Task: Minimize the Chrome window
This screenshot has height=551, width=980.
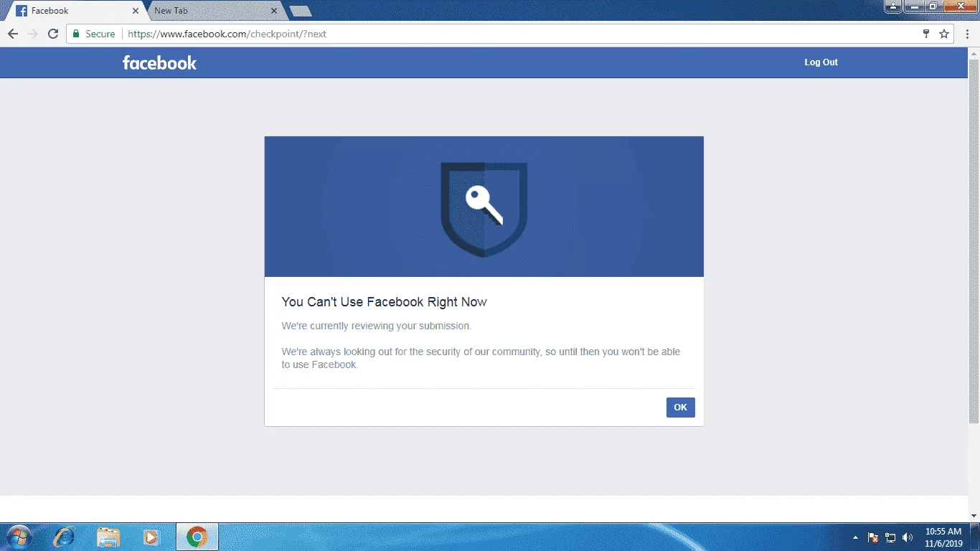Action: coord(913,6)
